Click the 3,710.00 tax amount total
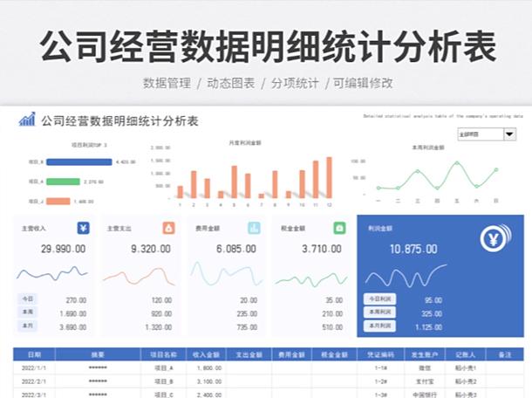The height and width of the screenshot is (398, 532). pyautogui.click(x=322, y=249)
